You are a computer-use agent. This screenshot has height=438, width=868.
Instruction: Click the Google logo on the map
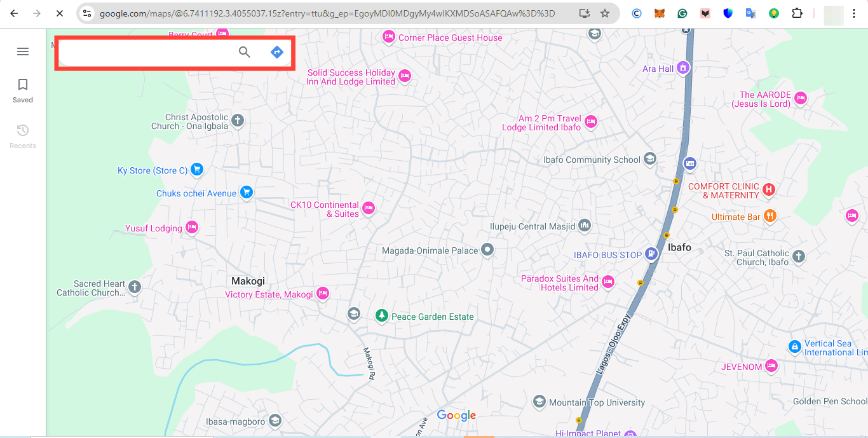coord(456,416)
